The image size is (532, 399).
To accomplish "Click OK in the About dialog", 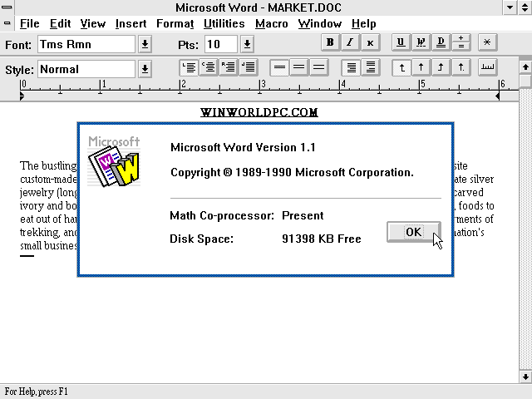I will pyautogui.click(x=414, y=232).
